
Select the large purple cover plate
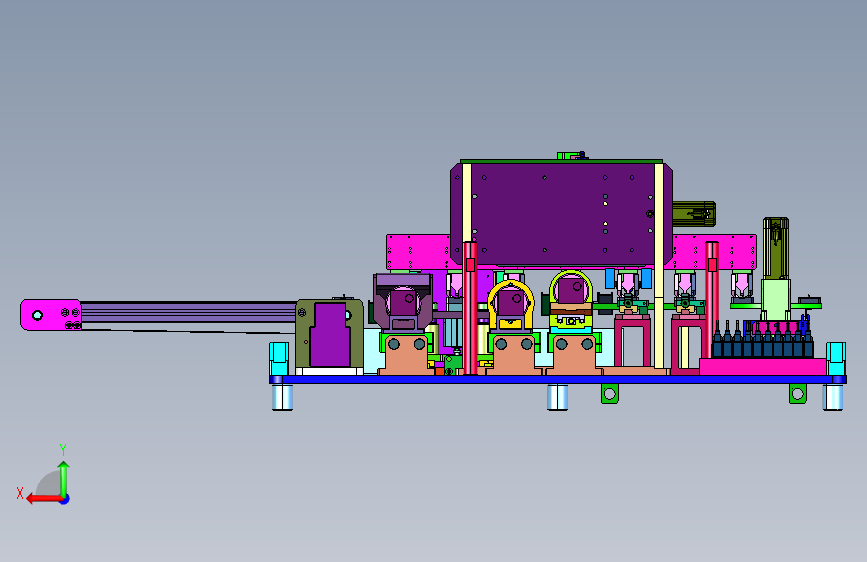click(561, 215)
